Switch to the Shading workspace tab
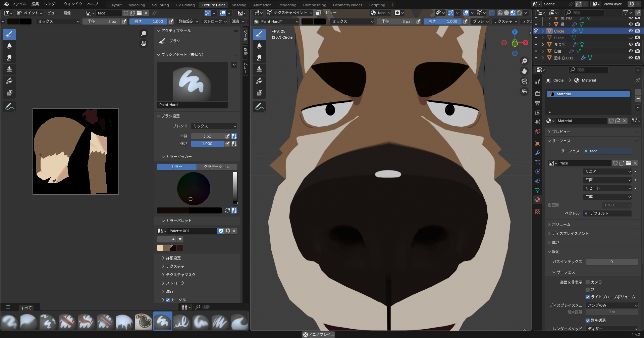The height and width of the screenshot is (338, 644). [239, 5]
